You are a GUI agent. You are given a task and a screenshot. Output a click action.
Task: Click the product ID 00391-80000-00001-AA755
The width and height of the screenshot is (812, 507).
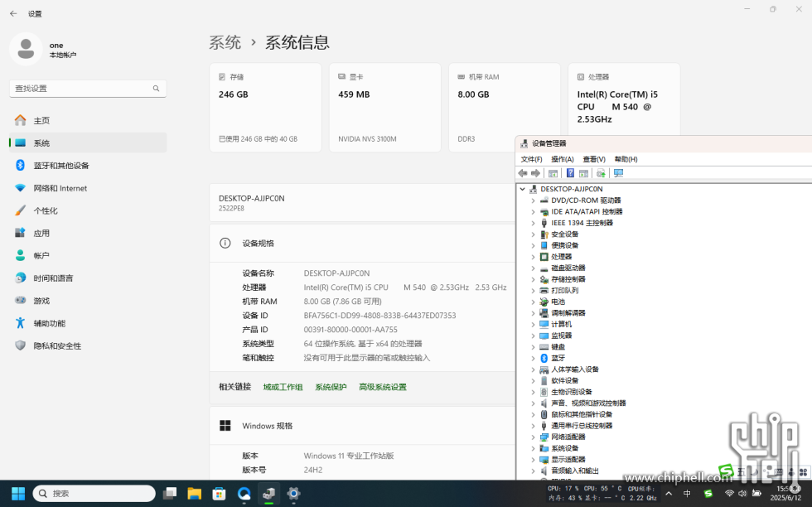pyautogui.click(x=350, y=330)
